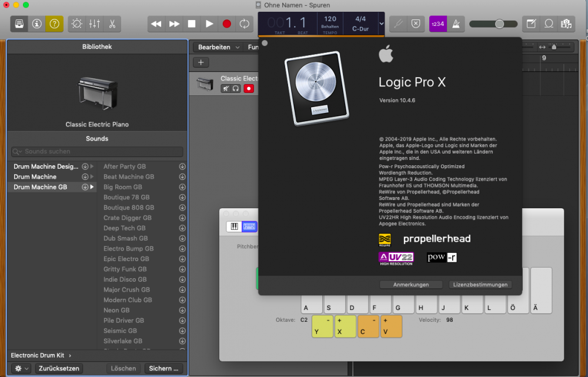Toggle Cycle mode loop button
The width and height of the screenshot is (588, 377).
pyautogui.click(x=245, y=24)
